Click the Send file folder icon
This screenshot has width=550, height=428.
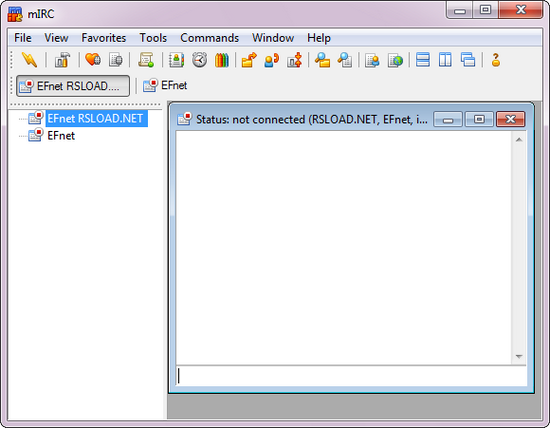coord(249,60)
